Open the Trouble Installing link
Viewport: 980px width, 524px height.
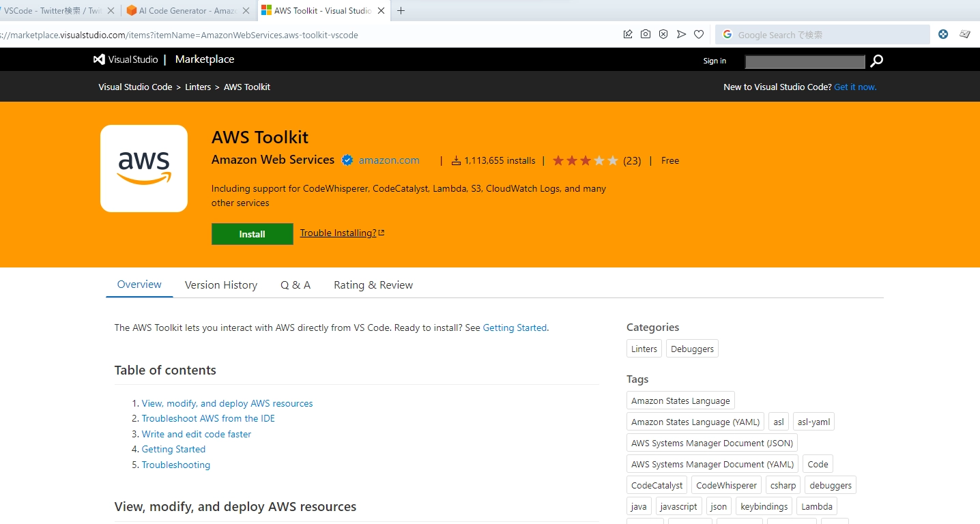[338, 233]
